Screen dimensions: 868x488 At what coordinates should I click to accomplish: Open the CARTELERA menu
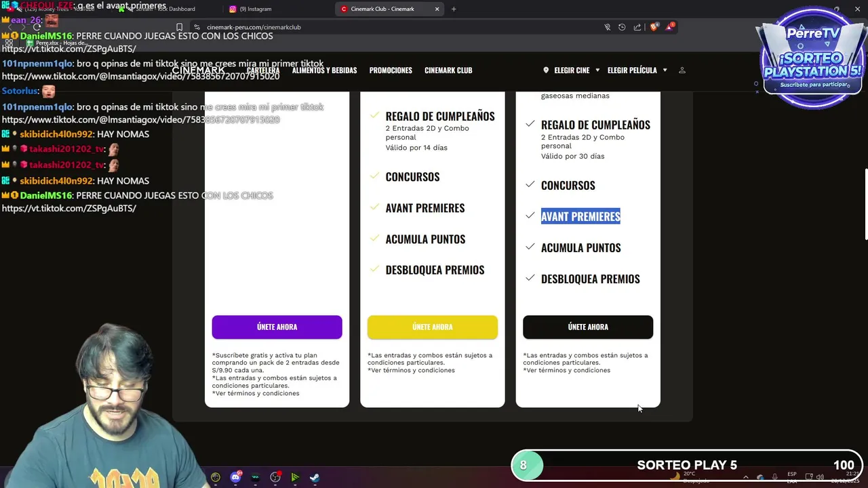tap(263, 70)
